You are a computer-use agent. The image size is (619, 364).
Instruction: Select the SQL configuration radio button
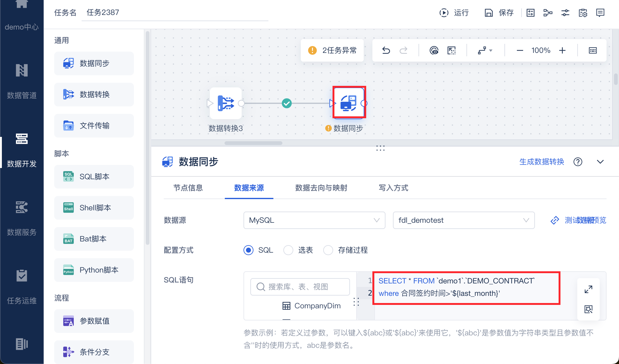coord(248,250)
